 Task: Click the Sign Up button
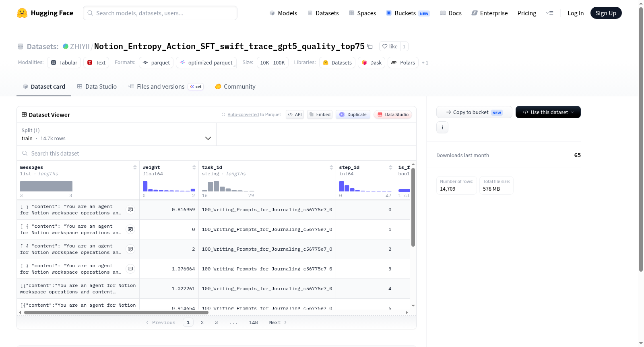[x=606, y=13]
